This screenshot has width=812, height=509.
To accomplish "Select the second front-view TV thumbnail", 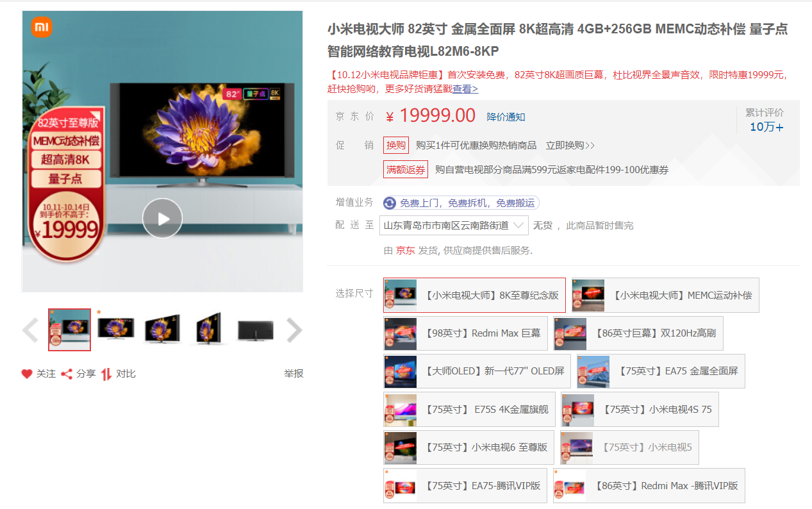I will tap(116, 330).
